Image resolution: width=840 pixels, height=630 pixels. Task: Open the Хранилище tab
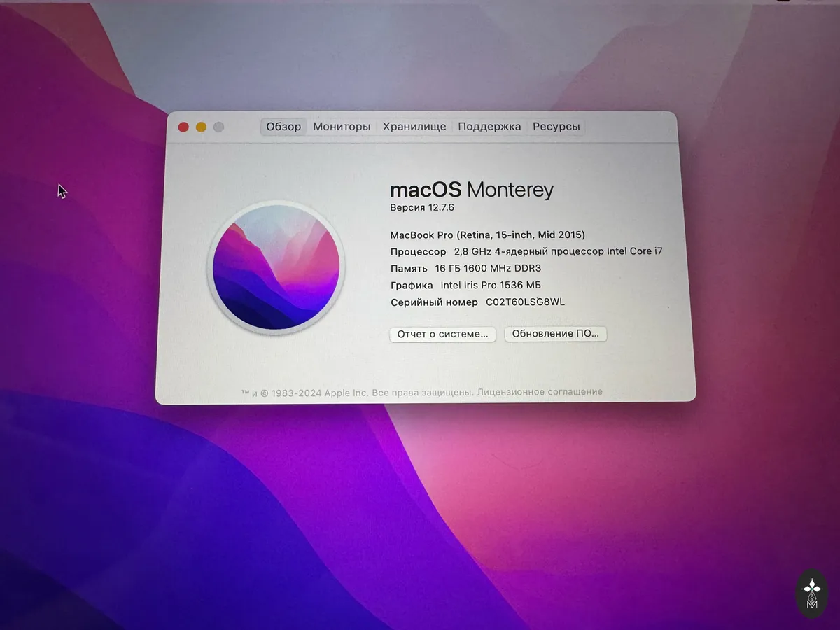click(x=414, y=127)
